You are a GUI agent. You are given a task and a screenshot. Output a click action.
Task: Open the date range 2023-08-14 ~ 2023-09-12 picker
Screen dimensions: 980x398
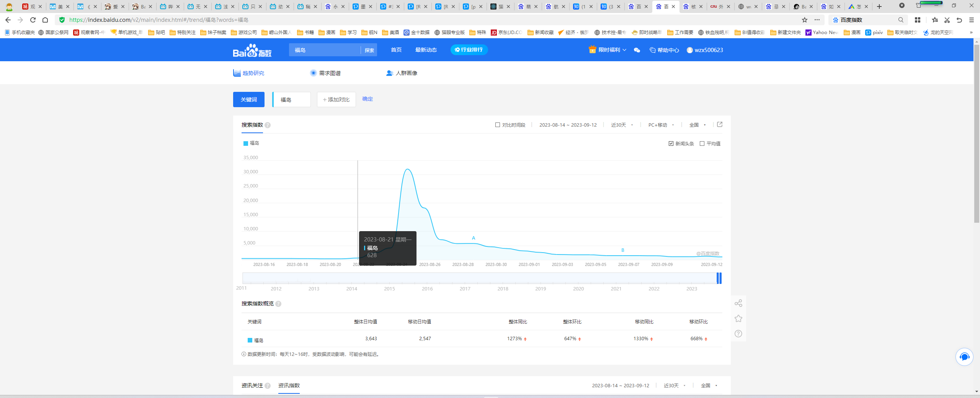pyautogui.click(x=568, y=125)
